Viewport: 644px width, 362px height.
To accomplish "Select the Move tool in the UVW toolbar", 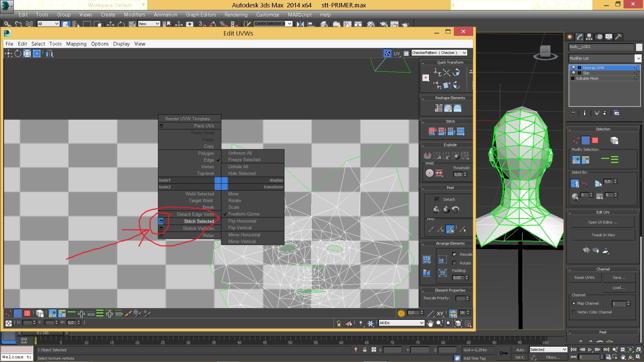I will coord(8,53).
